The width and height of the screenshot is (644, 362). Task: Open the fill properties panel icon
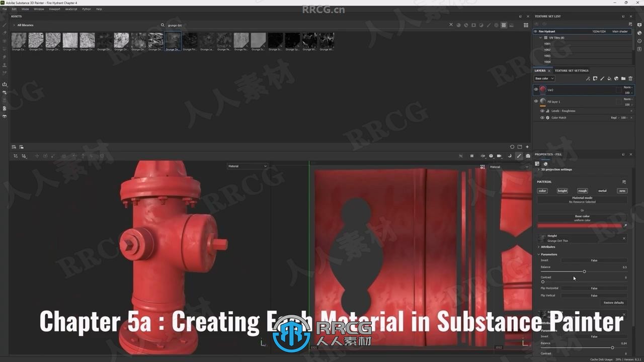click(x=537, y=163)
